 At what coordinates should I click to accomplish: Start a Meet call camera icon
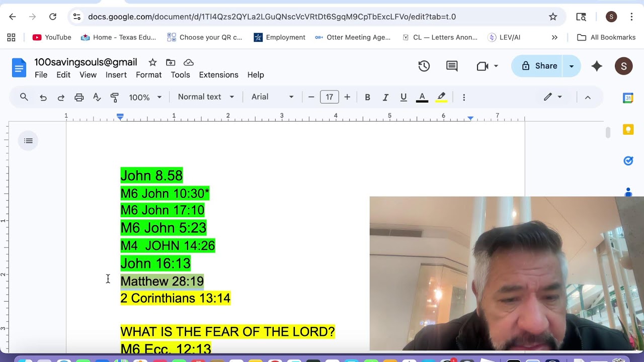[482, 66]
